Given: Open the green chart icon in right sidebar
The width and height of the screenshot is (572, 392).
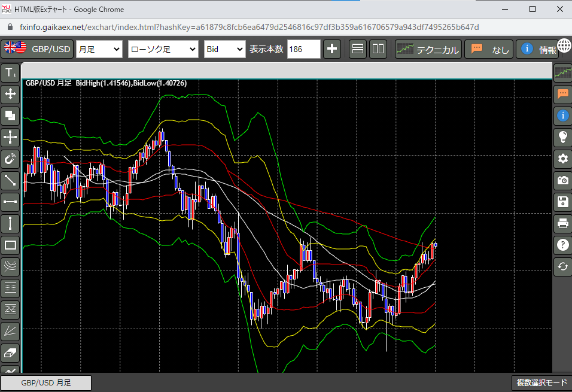Looking at the screenshot, I should pos(563,72).
